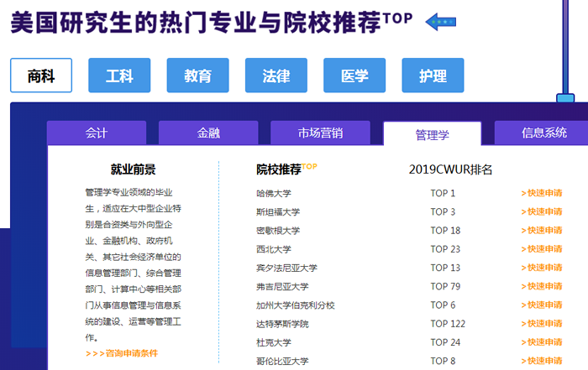Click 快速申请 for 达特茅斯学院

[542, 324]
